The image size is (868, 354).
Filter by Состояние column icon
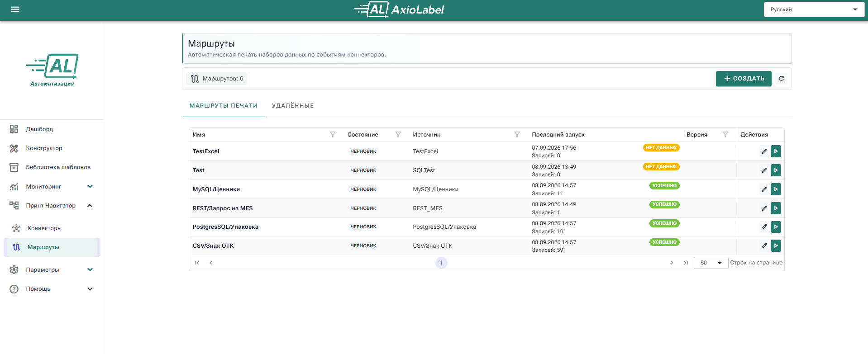point(398,135)
